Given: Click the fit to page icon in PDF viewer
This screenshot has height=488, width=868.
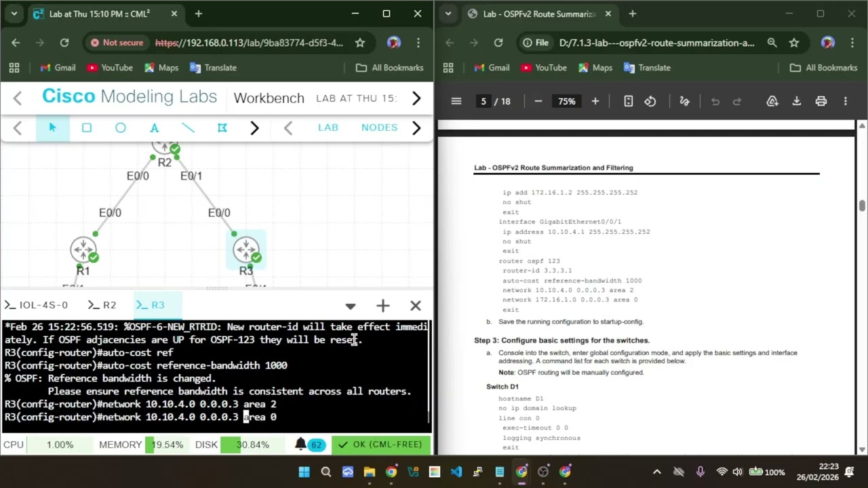Looking at the screenshot, I should point(629,102).
